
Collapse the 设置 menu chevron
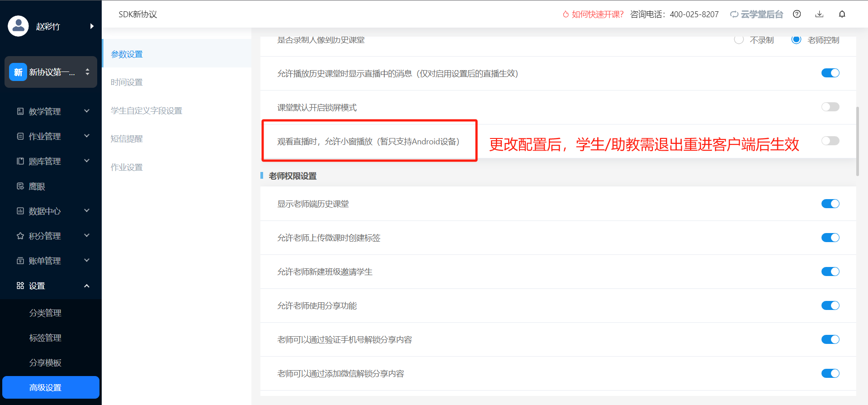coord(87,286)
